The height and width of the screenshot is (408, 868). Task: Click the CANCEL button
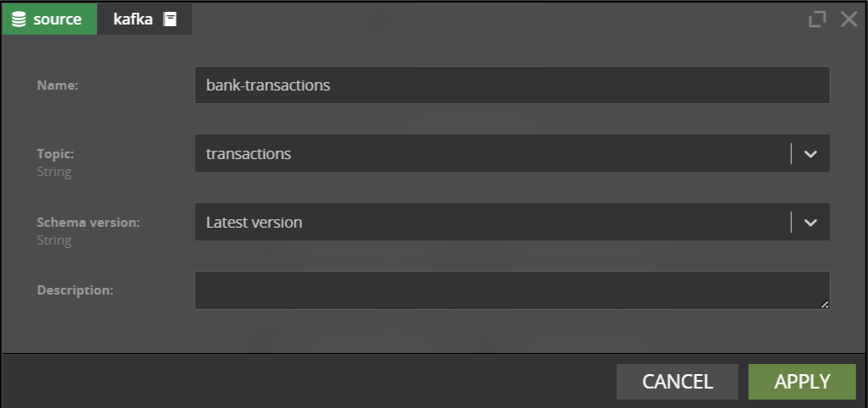tap(677, 382)
